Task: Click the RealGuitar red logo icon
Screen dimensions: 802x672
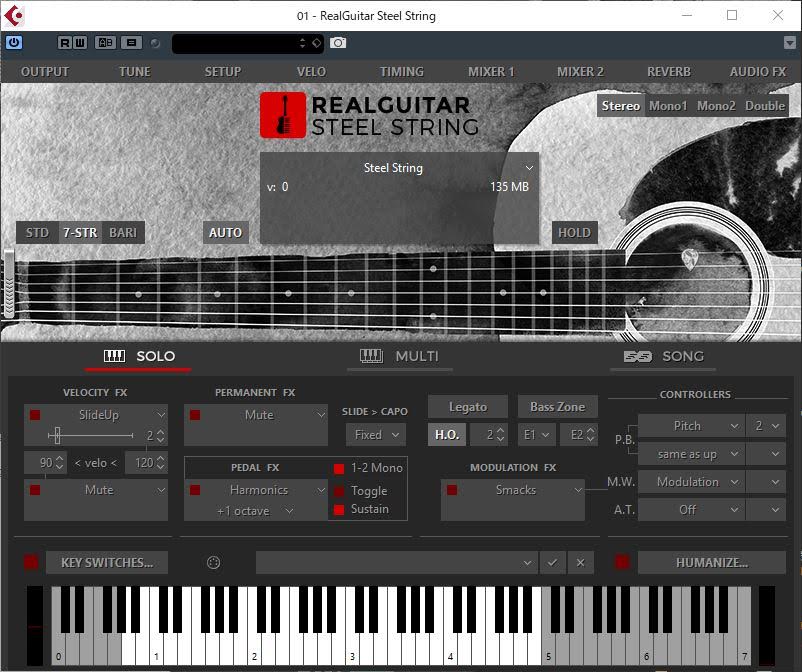Action: 282,115
